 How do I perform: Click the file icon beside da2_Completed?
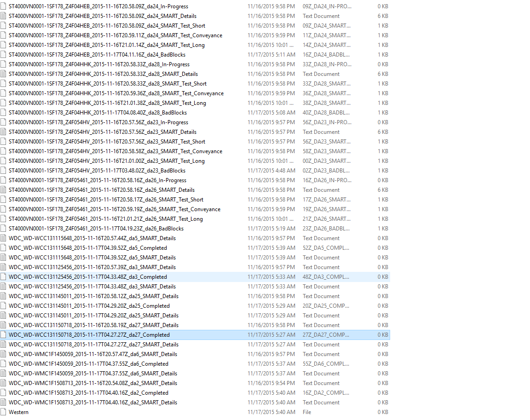point(3,393)
